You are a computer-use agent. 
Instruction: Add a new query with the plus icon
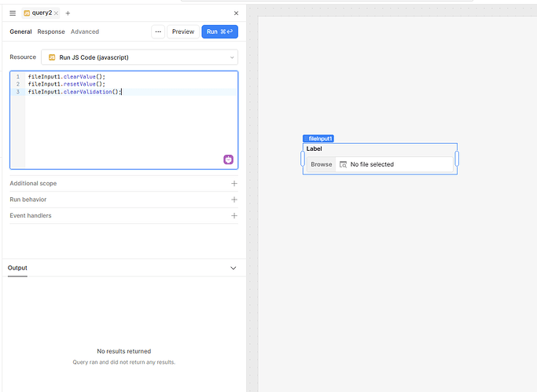point(68,13)
